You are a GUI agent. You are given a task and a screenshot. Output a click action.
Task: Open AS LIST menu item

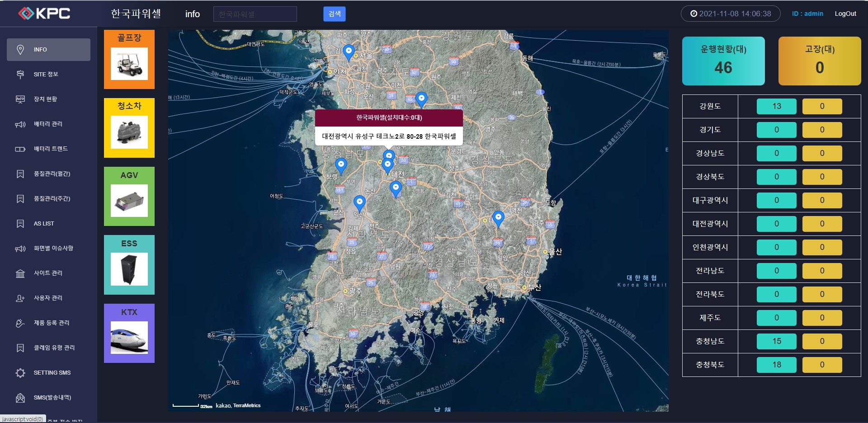point(44,224)
